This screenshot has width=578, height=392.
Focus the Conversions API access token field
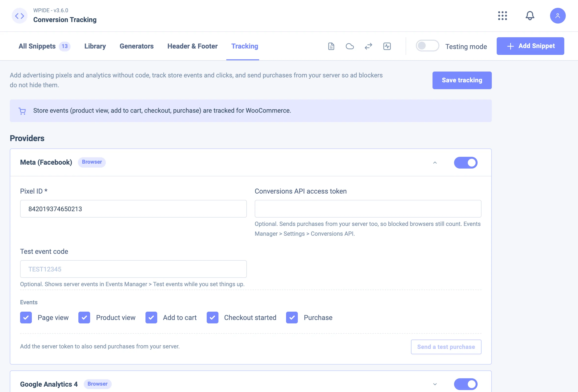pos(368,209)
